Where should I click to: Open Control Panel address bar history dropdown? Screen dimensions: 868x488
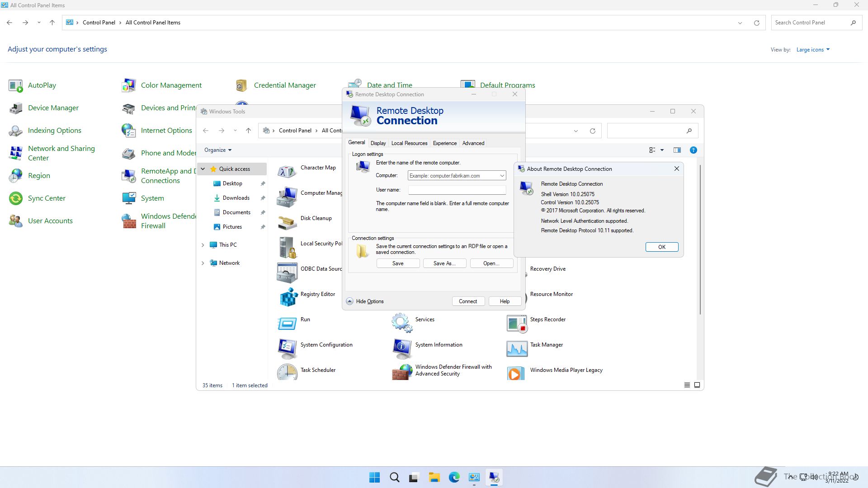(x=740, y=23)
